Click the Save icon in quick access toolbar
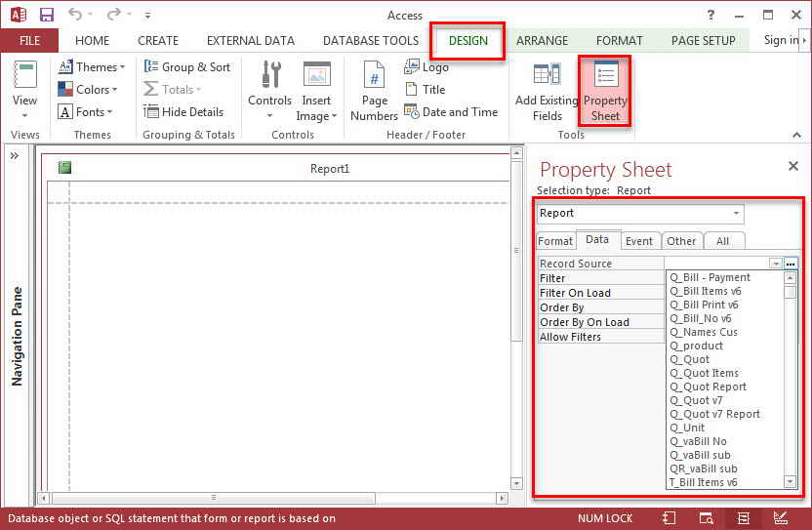Viewport: 812px width, 530px height. pos(47,15)
